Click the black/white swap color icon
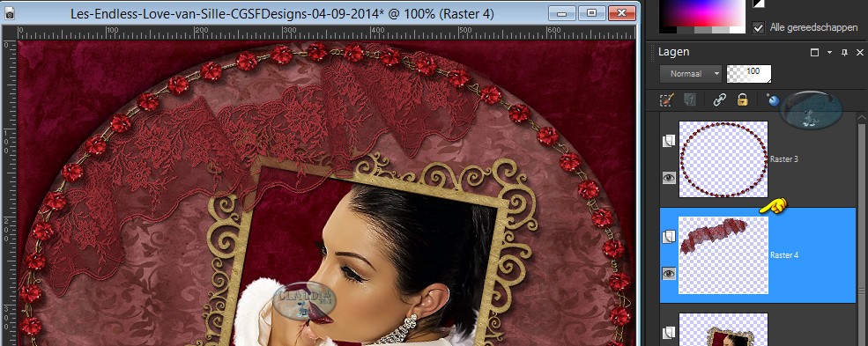 click(759, 4)
